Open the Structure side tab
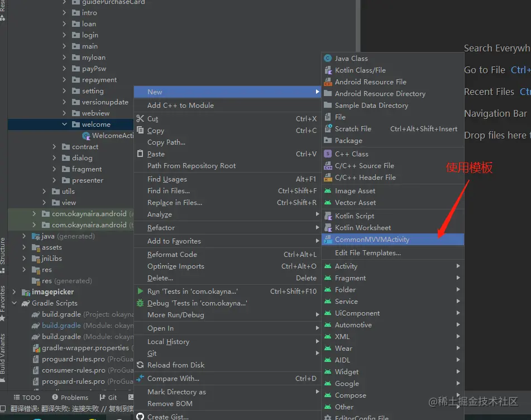This screenshot has width=531, height=420. tap(3, 255)
